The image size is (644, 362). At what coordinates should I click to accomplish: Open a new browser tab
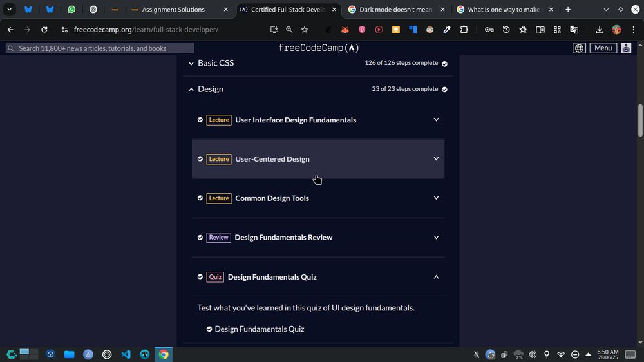coord(568,9)
